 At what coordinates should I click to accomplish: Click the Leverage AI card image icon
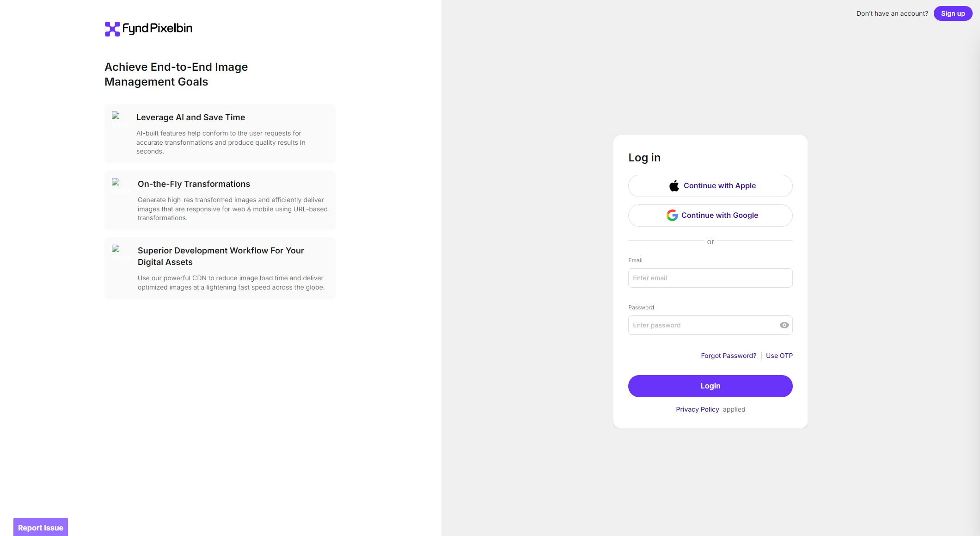tap(116, 116)
